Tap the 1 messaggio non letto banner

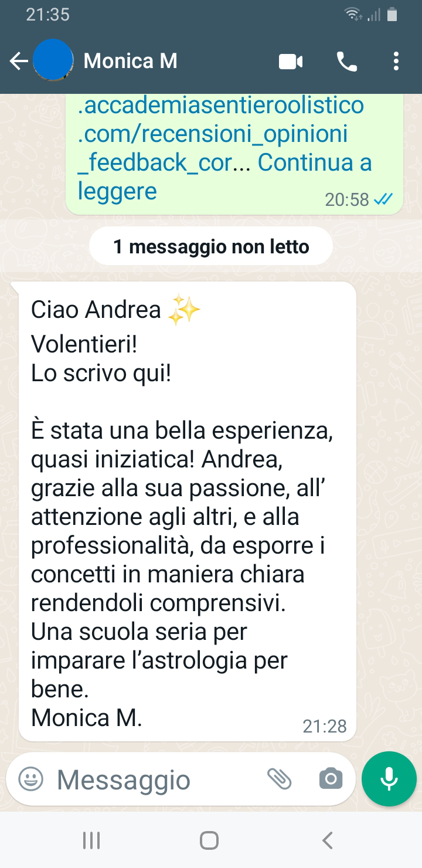[211, 246]
